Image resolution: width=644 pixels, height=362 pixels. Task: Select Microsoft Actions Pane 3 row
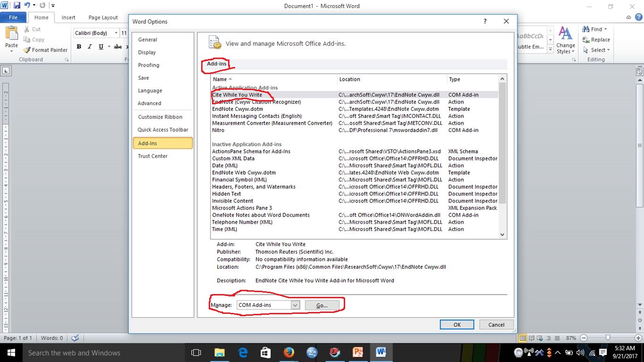point(355,208)
